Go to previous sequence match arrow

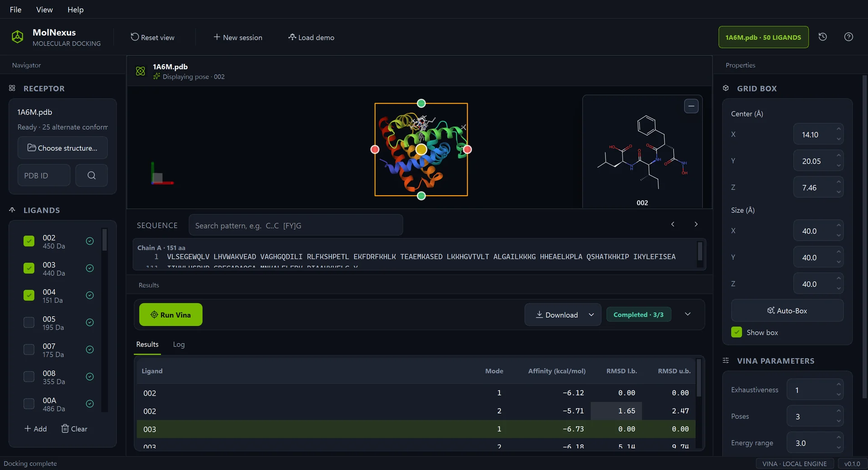tap(673, 225)
